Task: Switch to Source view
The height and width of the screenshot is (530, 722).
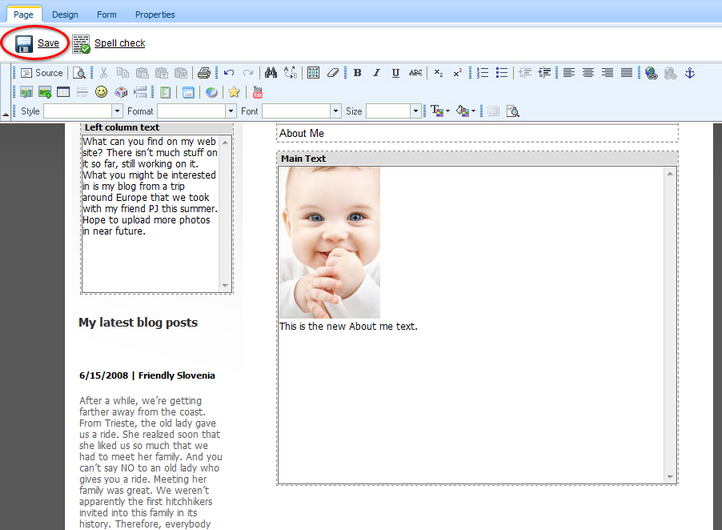Action: point(42,73)
